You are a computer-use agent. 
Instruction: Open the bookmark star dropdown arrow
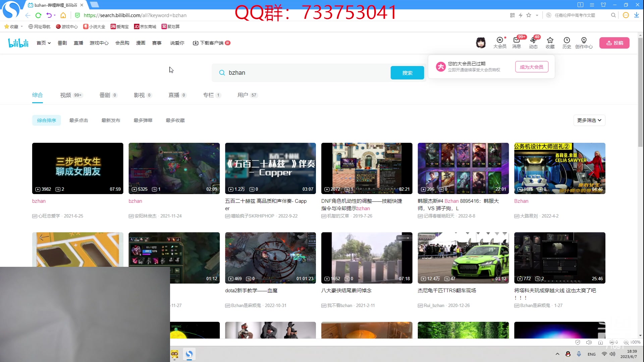pyautogui.click(x=537, y=15)
